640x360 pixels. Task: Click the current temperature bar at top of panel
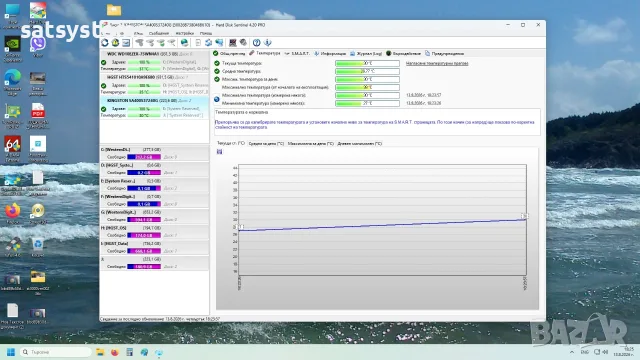tap(367, 63)
